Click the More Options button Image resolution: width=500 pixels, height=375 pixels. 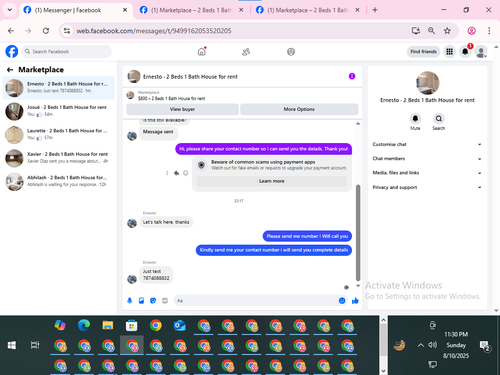[x=299, y=109]
